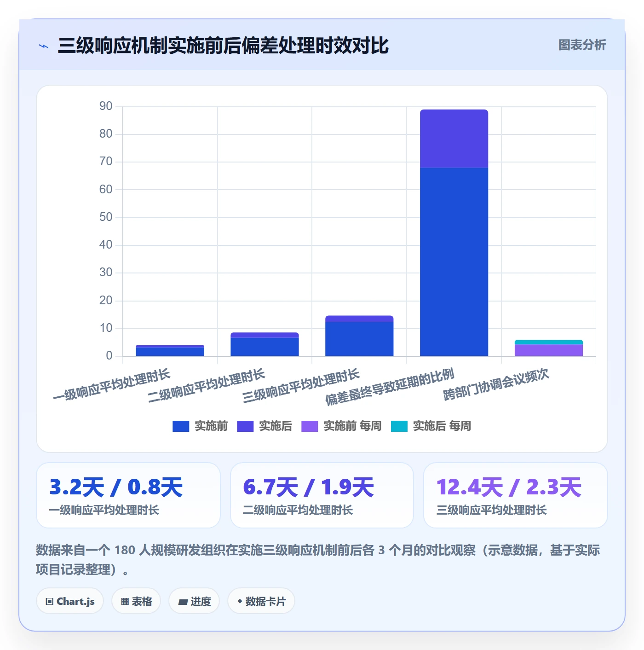This screenshot has height=650, width=644.
Task: Click the indigo top segment of the 偏差最终导致延期的比例 bar
Action: point(454,139)
